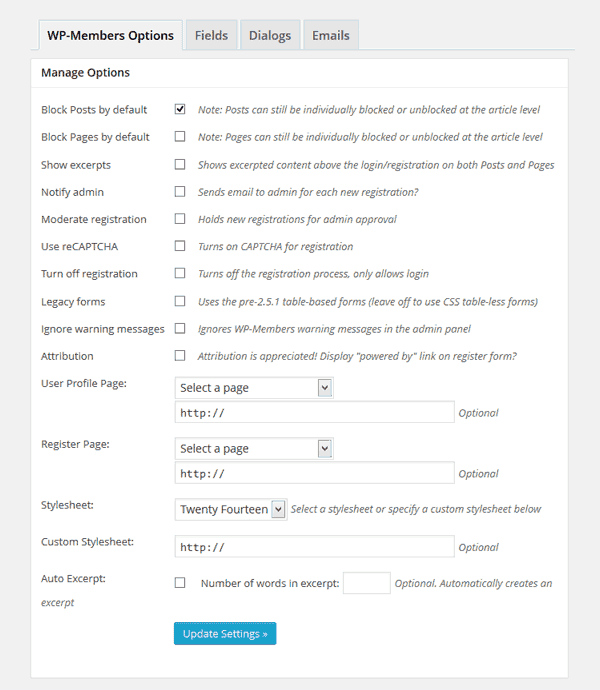Tick the Attribution checkbox

point(180,355)
